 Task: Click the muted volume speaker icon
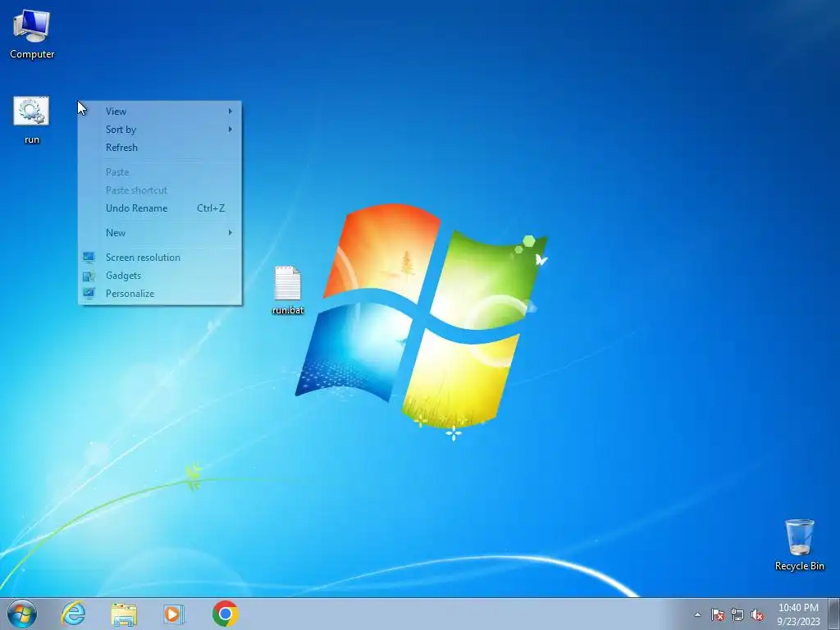point(757,614)
